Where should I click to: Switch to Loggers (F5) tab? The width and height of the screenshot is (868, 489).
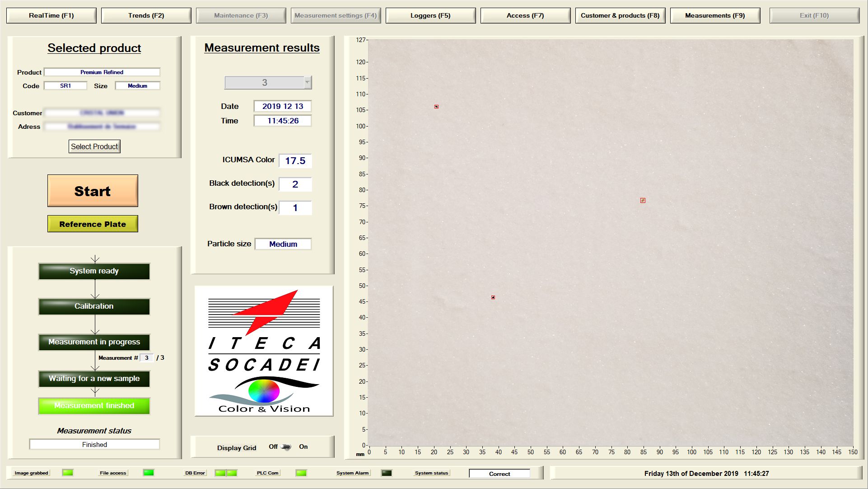[430, 15]
